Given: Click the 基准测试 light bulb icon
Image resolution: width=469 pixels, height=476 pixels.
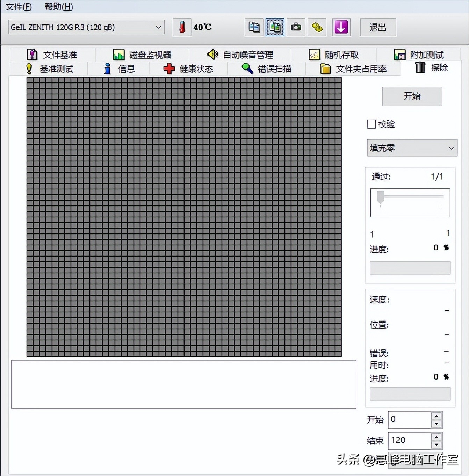Looking at the screenshot, I should (x=29, y=68).
